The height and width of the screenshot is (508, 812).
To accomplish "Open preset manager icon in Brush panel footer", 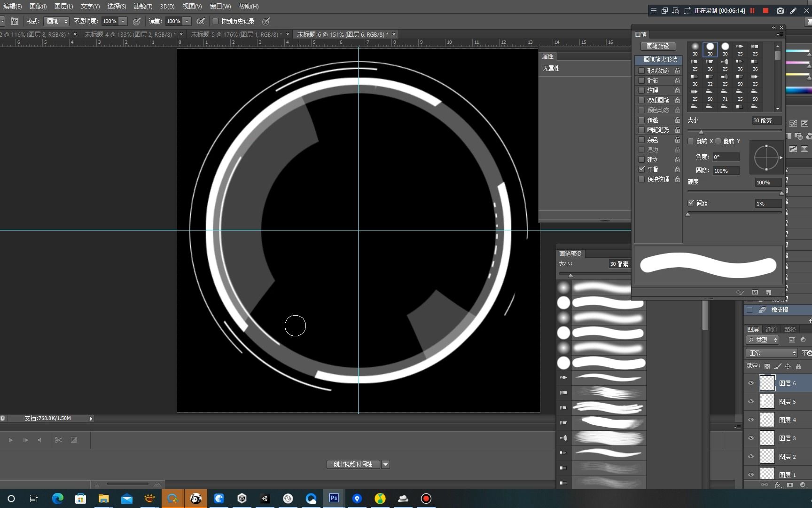I will click(x=755, y=293).
